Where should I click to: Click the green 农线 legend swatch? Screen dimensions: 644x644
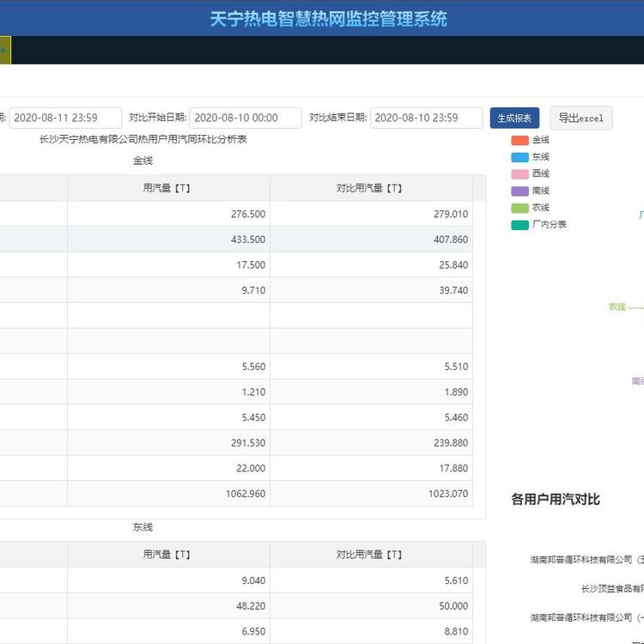click(x=520, y=208)
